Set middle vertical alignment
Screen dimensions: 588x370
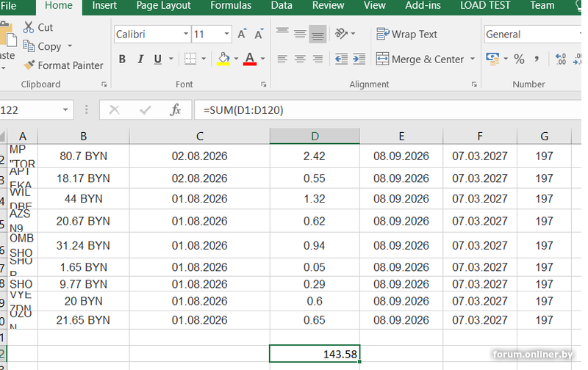[300, 34]
